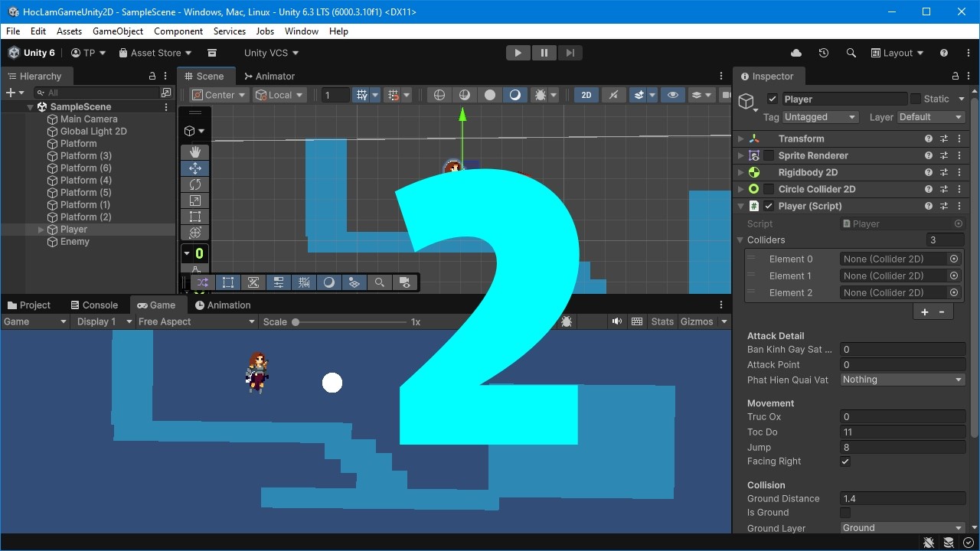Open Help icon for Transform component
This screenshot has height=551, width=980.
[x=929, y=139]
